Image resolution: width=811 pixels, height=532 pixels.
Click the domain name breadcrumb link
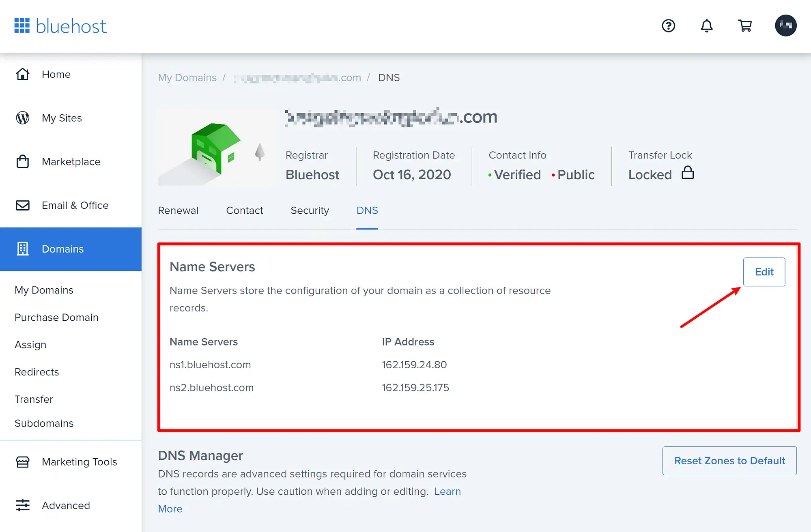297,77
